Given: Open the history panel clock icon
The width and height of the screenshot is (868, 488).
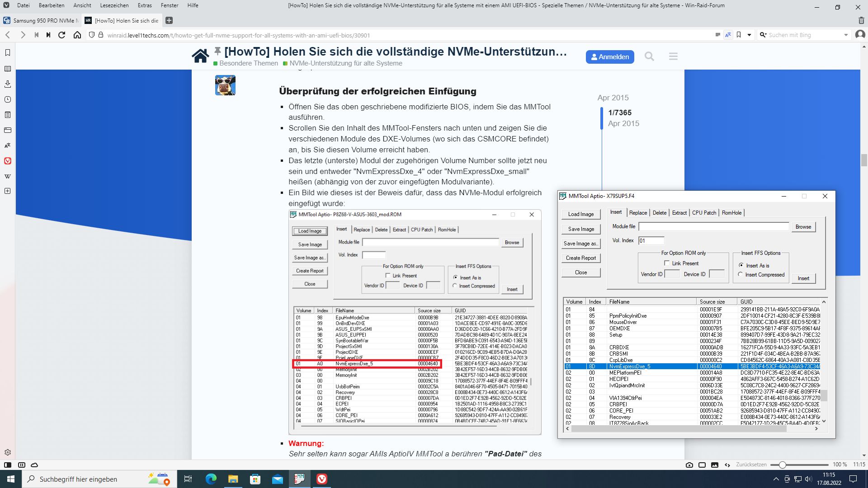Looking at the screenshot, I should click(8, 99).
